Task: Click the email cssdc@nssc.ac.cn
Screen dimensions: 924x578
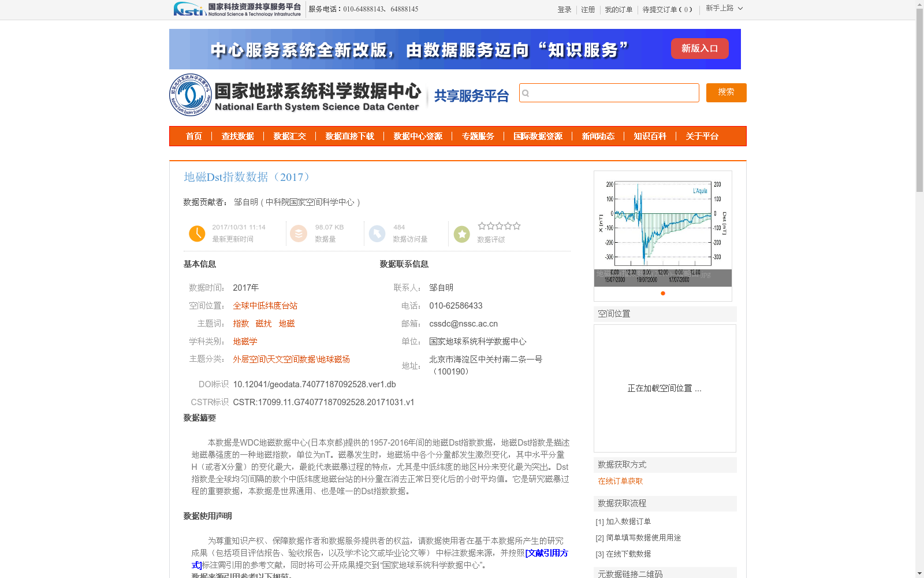Action: (x=463, y=324)
